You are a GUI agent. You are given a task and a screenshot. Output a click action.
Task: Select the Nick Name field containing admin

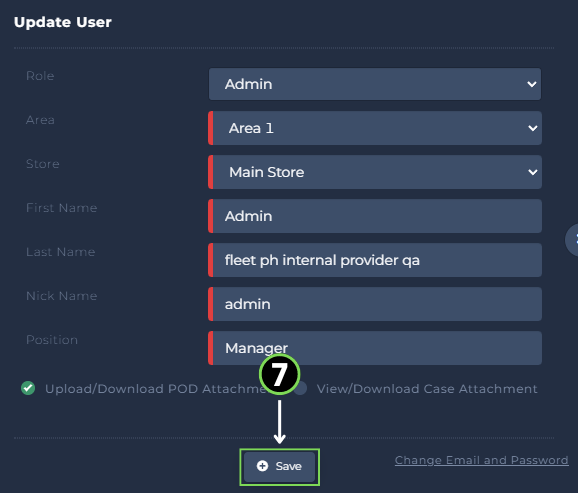coord(375,304)
